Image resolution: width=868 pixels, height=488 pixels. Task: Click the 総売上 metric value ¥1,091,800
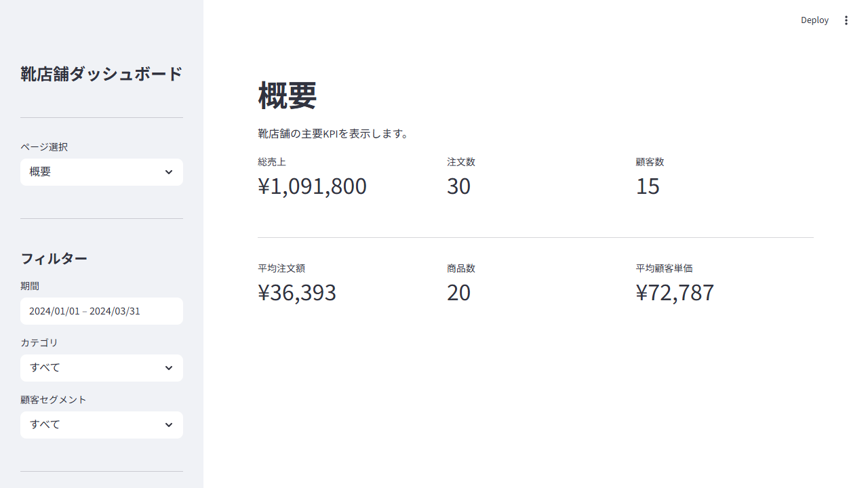tap(312, 186)
